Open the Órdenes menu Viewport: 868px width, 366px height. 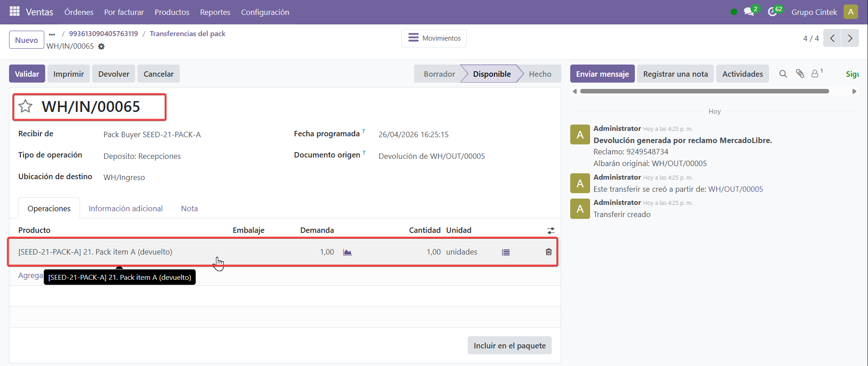click(x=79, y=12)
